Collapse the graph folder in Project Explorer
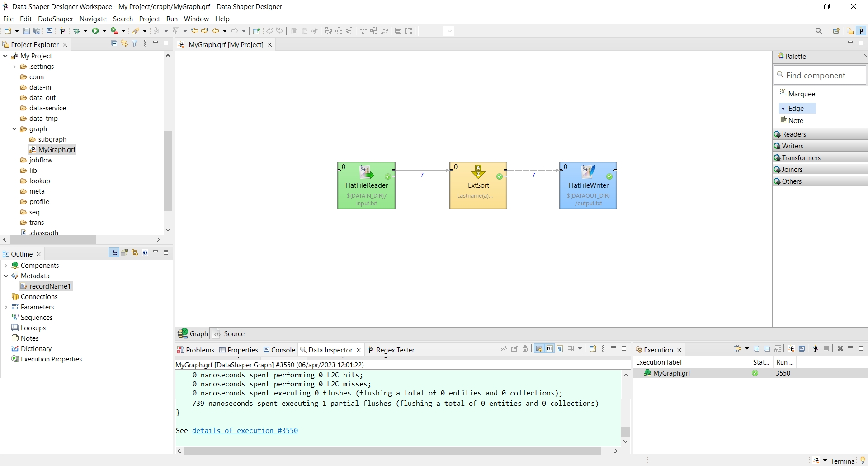Image resolution: width=868 pixels, height=466 pixels. (x=14, y=129)
